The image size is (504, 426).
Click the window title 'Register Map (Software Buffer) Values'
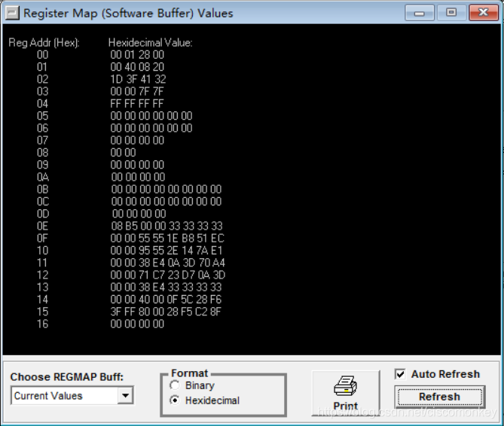pyautogui.click(x=128, y=14)
